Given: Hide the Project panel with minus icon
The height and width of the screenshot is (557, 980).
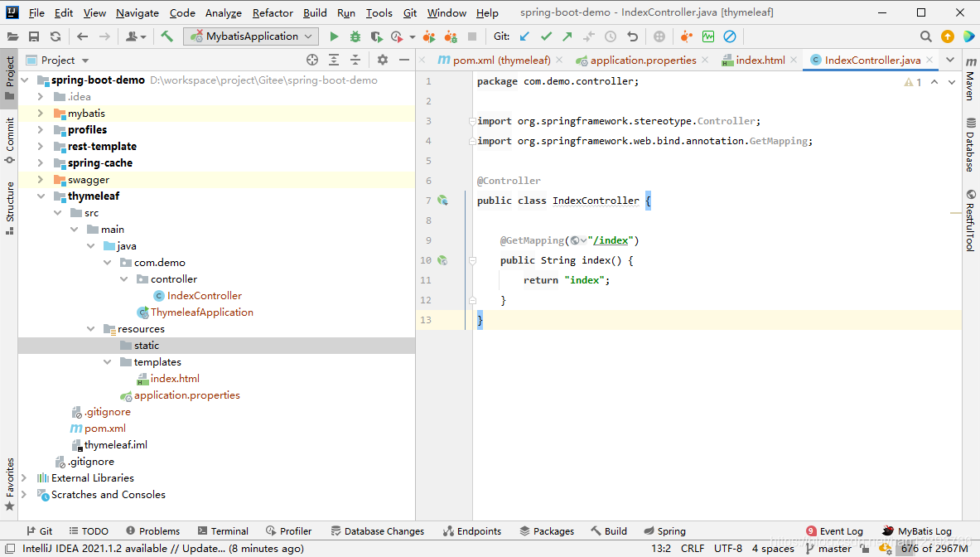Looking at the screenshot, I should (x=404, y=60).
